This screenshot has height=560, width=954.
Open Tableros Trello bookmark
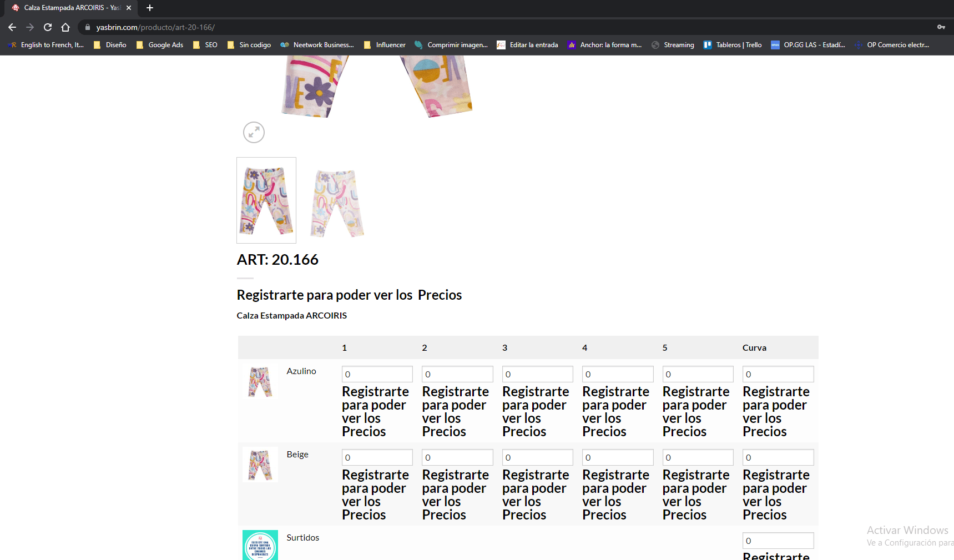point(733,45)
